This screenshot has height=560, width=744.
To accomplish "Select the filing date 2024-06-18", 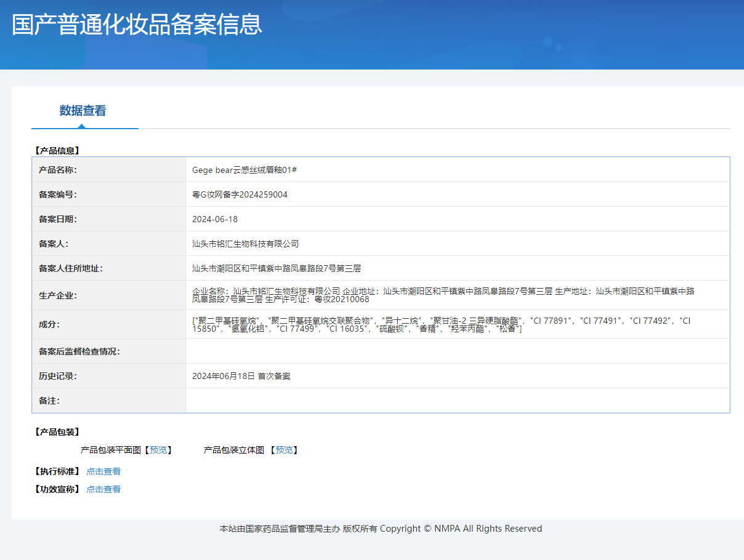I will [x=217, y=218].
